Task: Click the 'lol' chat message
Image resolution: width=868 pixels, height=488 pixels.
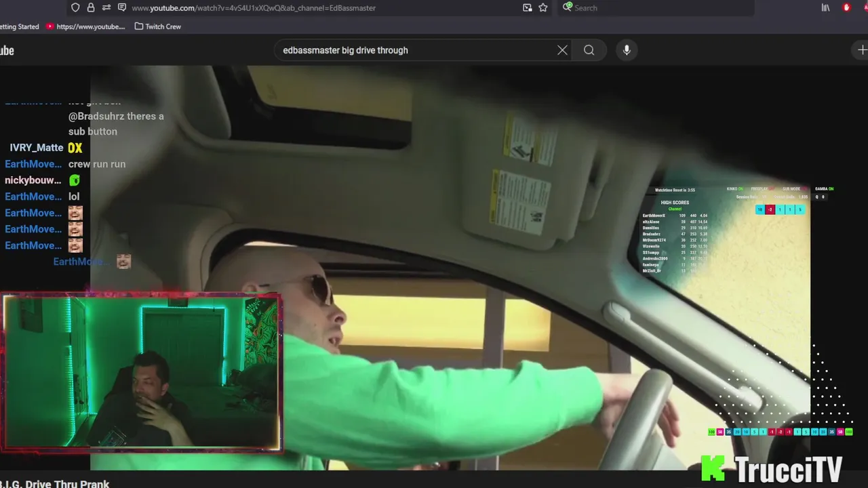Action: [x=74, y=197]
